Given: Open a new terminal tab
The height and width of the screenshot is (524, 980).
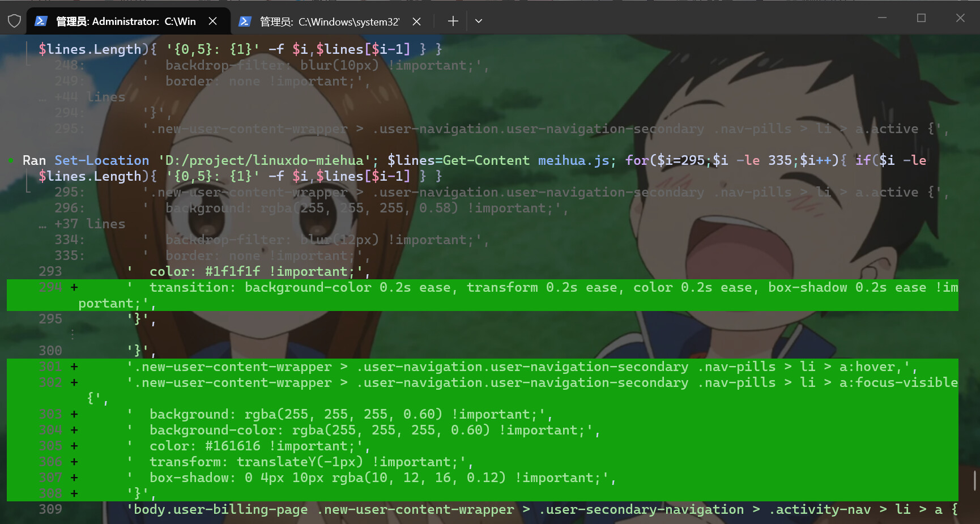Looking at the screenshot, I should (x=453, y=22).
